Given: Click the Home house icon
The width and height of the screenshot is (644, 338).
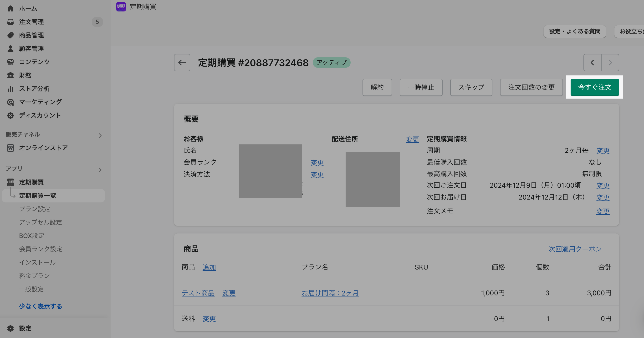Looking at the screenshot, I should [10, 9].
